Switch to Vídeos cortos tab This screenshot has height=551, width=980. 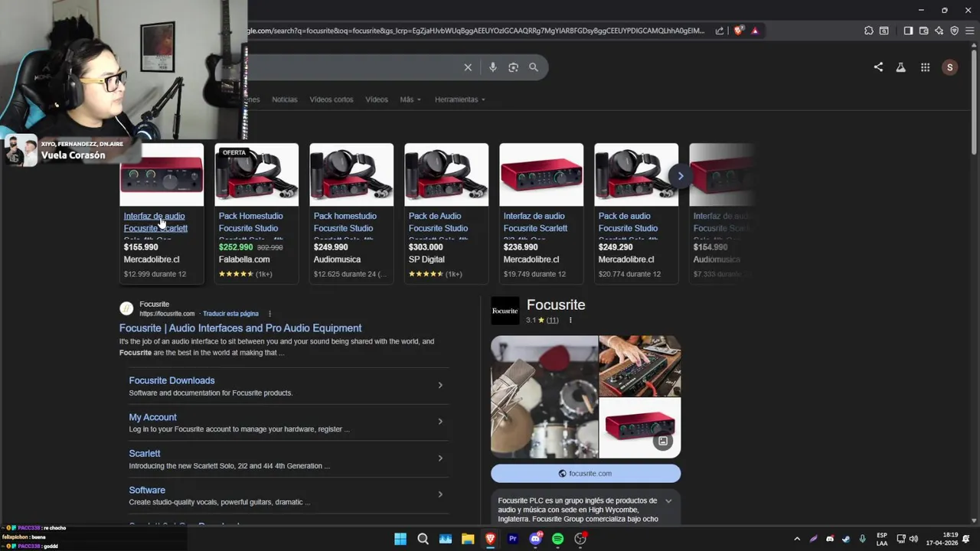pyautogui.click(x=332, y=99)
